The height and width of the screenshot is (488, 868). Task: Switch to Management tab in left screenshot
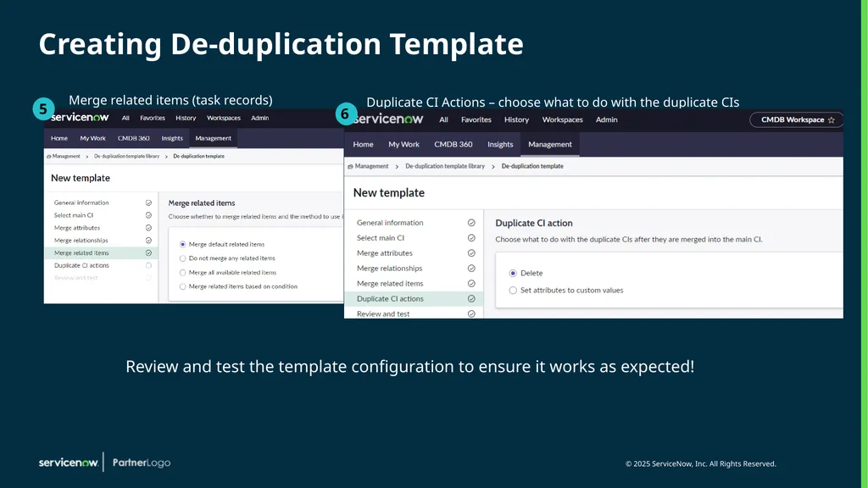[x=213, y=138]
